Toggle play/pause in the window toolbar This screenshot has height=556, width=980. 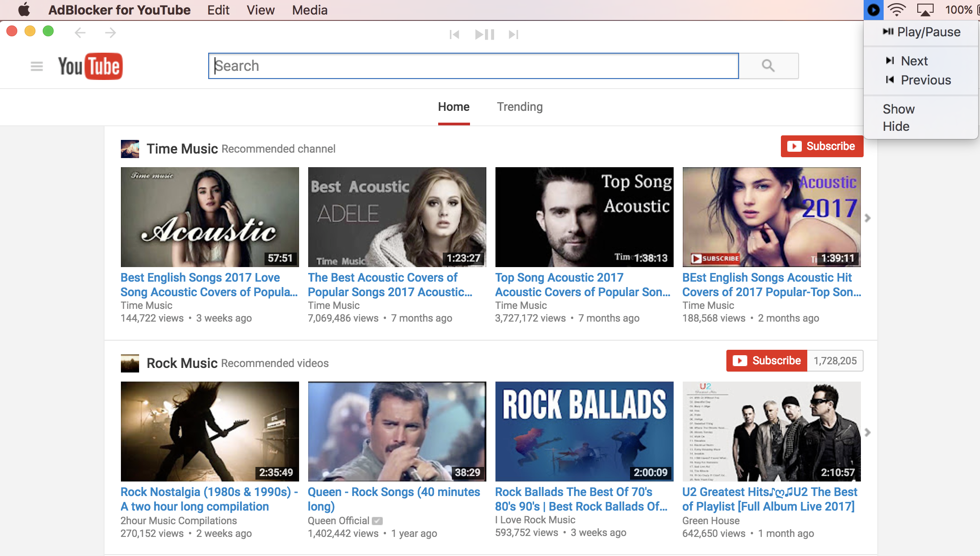point(484,35)
